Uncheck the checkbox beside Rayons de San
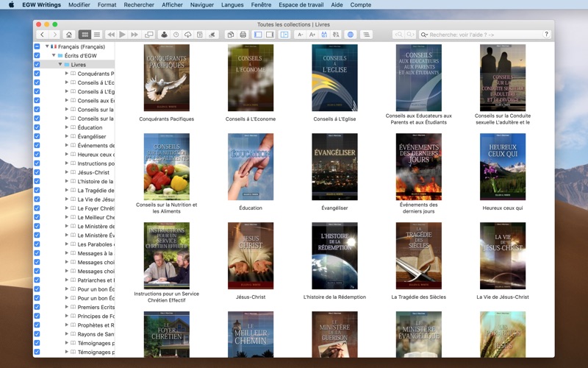Screen dimensions: 588x368 point(37,334)
